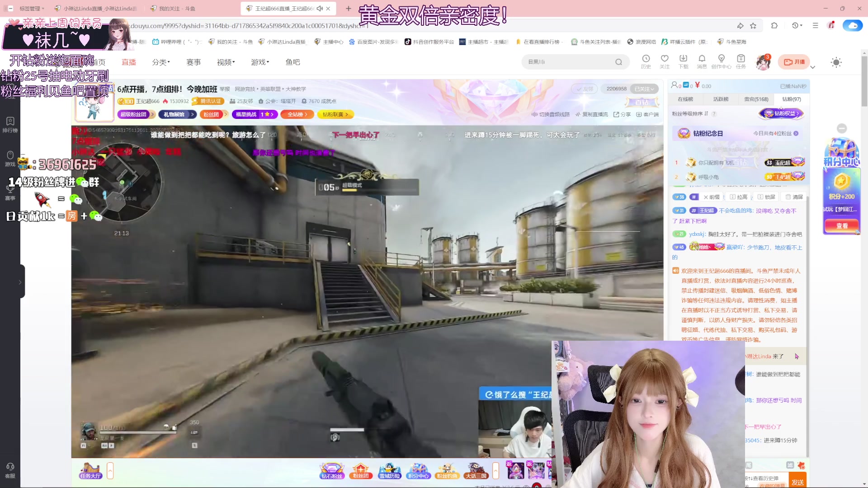Expand the 游戏 dropdown in nav
868x488 pixels.
[260, 62]
